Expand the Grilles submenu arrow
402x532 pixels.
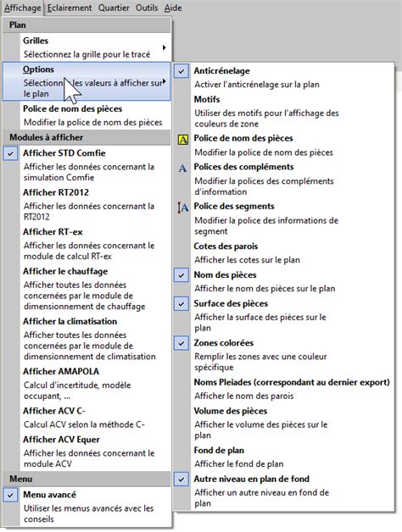click(x=165, y=47)
